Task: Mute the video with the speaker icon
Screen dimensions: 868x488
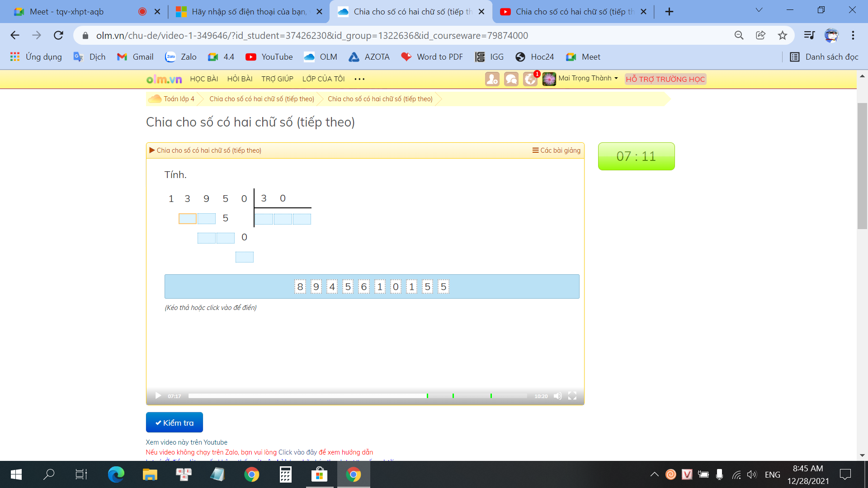Action: [558, 396]
